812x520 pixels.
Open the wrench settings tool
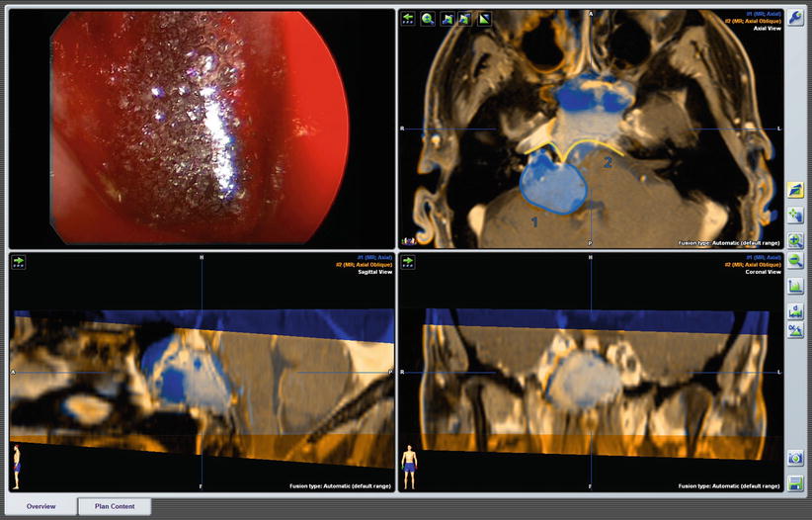click(x=796, y=18)
